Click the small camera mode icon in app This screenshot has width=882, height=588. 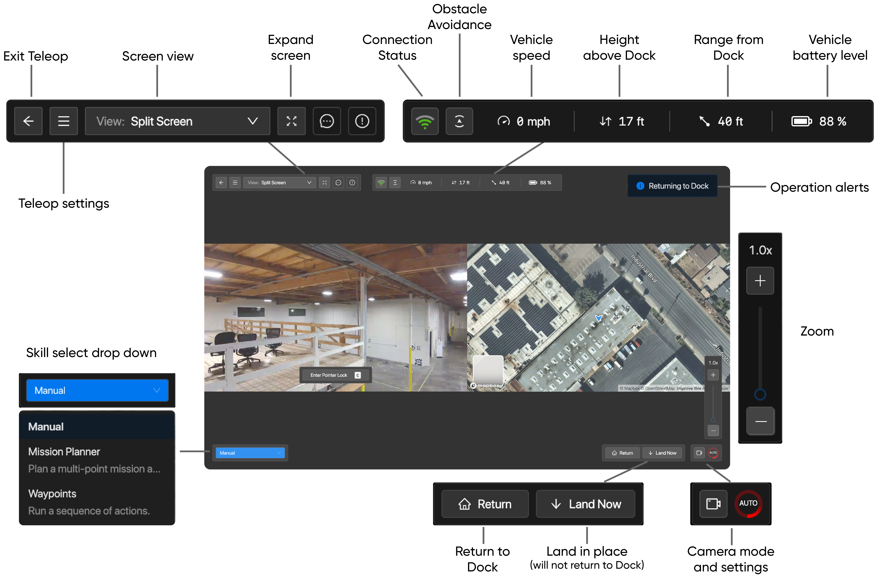[699, 453]
